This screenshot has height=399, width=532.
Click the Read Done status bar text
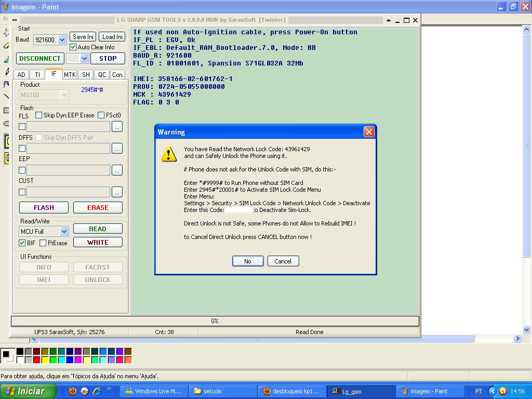coord(309,332)
